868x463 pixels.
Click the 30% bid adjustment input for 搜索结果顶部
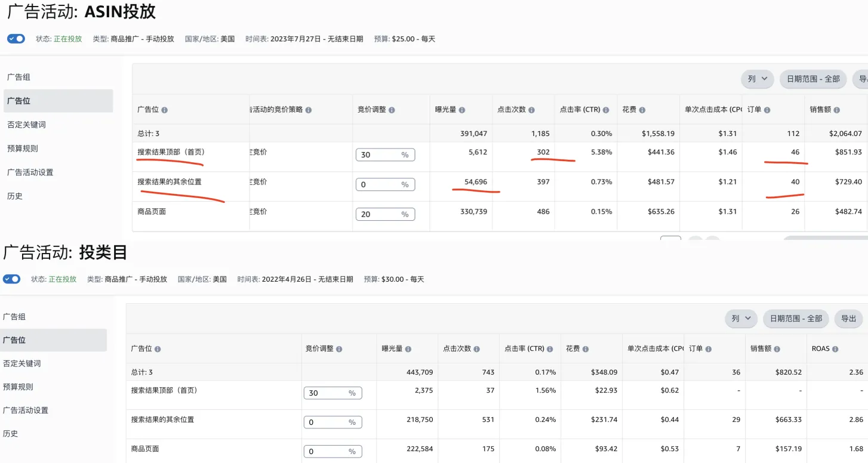click(385, 154)
